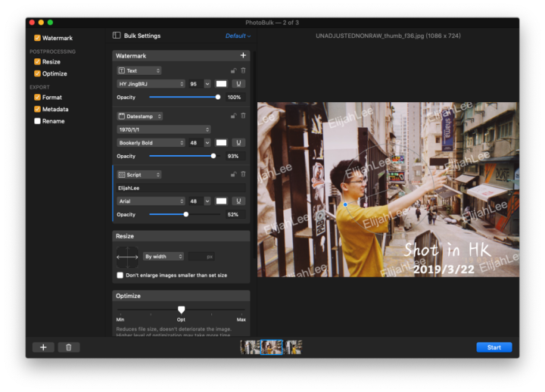Select the Watermark section header
Image resolution: width=545 pixels, height=392 pixels.
click(x=181, y=55)
